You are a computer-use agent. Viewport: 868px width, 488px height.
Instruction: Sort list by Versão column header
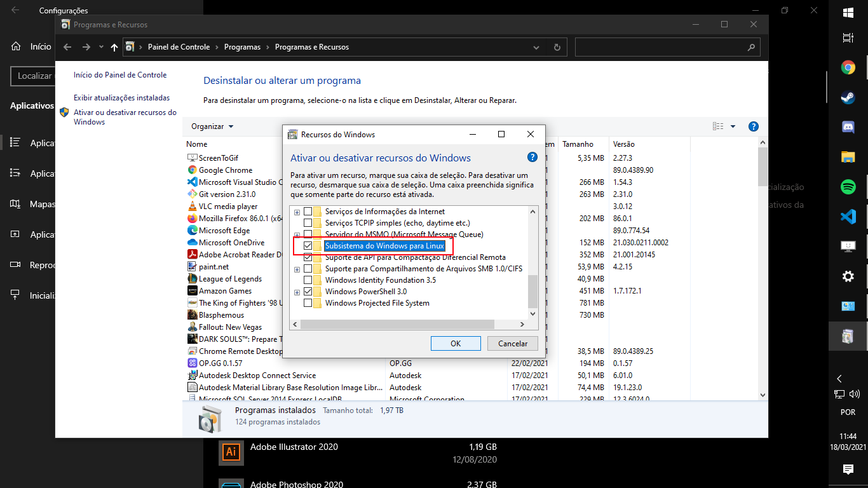click(x=623, y=144)
